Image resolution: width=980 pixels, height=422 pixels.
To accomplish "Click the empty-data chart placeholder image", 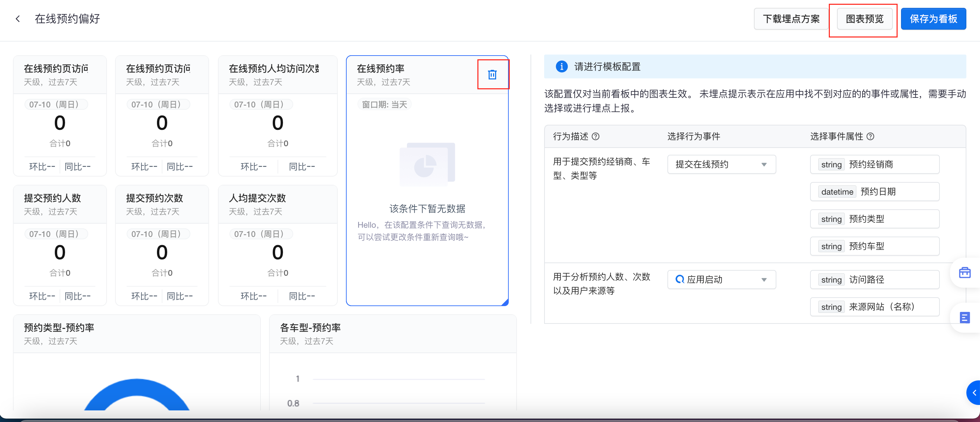I will point(427,165).
